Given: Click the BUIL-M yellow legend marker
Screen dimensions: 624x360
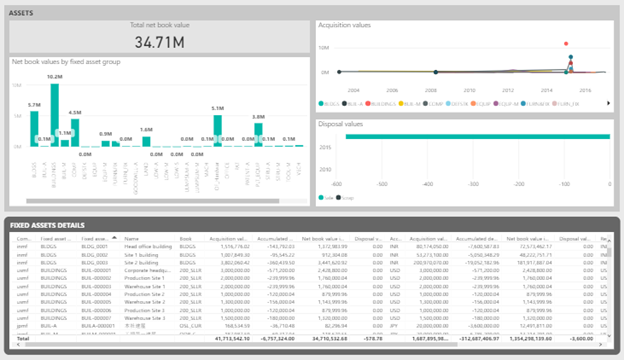Looking at the screenshot, I should point(401,103).
